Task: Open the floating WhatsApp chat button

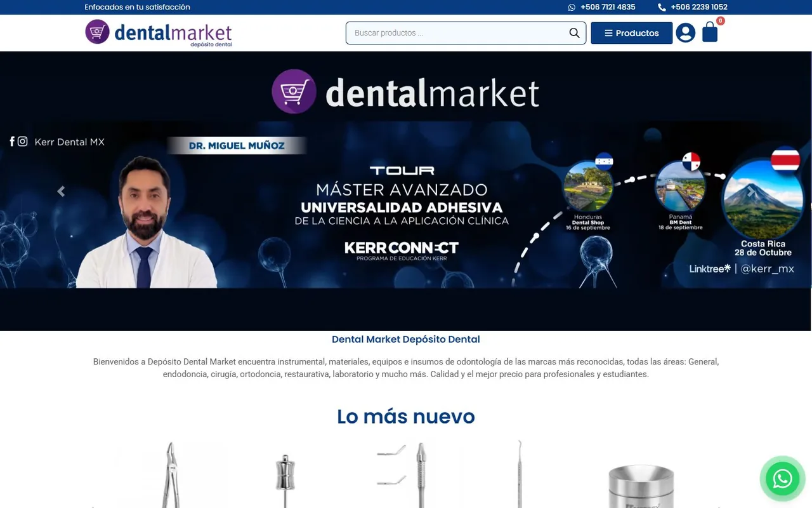Action: coord(782,479)
